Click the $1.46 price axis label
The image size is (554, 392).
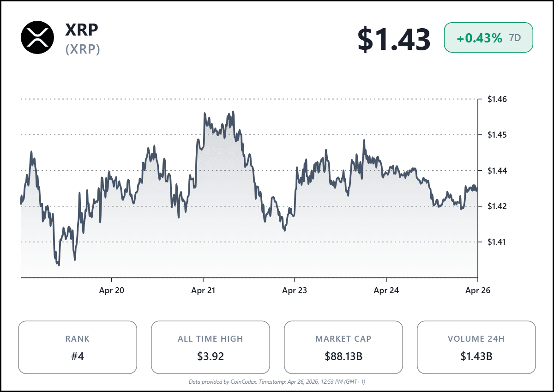click(497, 99)
